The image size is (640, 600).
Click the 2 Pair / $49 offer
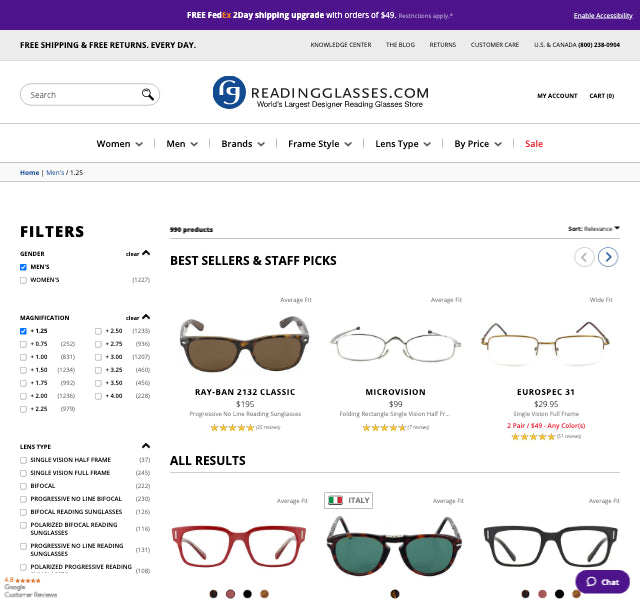click(x=546, y=425)
